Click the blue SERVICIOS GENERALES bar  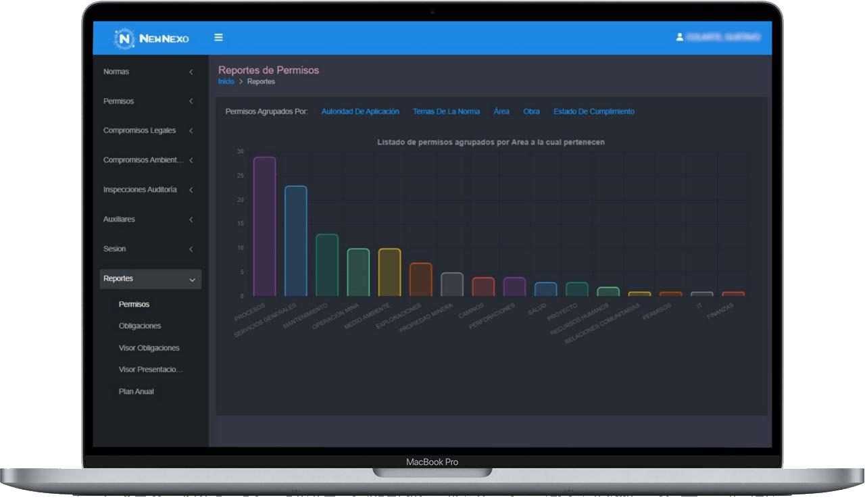(295, 241)
